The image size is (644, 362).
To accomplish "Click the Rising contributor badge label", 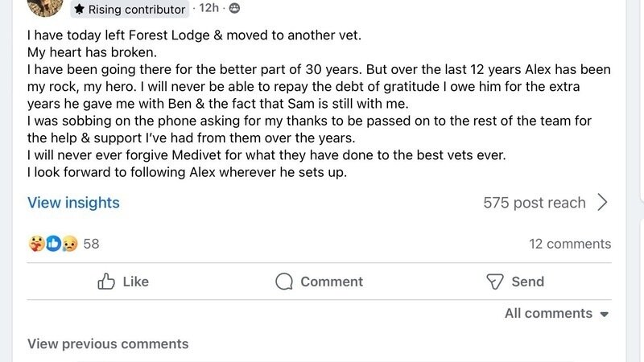I will pos(137,10).
